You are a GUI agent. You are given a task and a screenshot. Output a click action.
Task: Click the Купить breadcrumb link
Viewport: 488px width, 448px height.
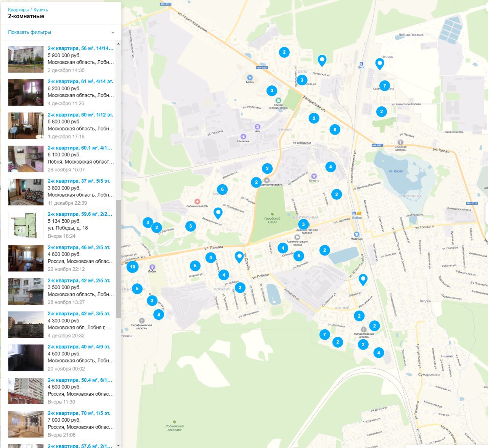(41, 10)
